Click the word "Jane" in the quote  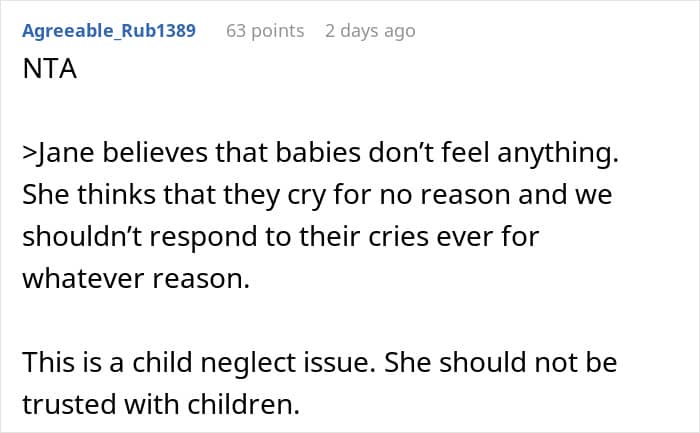tap(62, 155)
